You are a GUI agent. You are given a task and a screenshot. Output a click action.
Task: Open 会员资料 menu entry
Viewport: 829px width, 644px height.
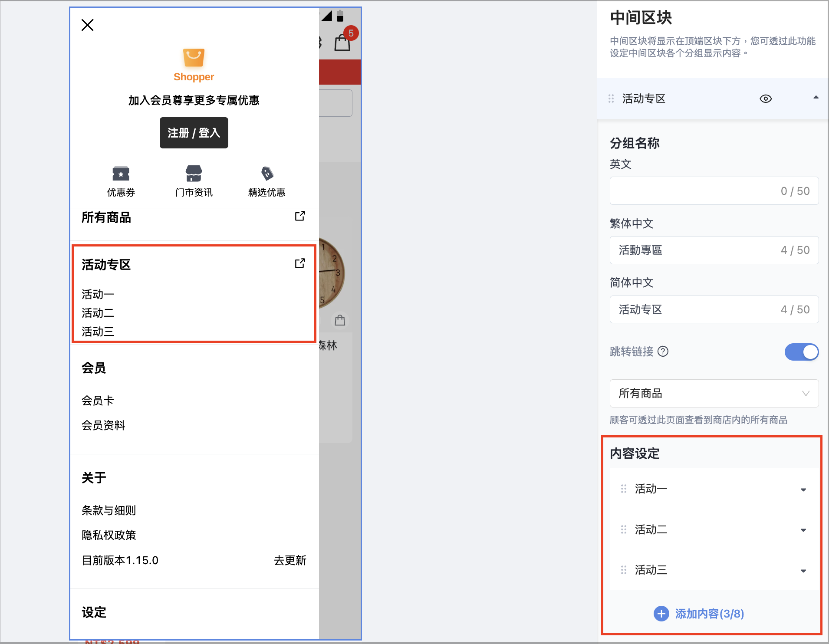(x=103, y=425)
